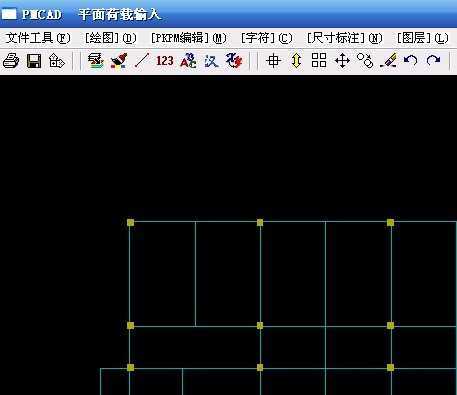Open the [绘图](D) menu
Image resolution: width=457 pixels, height=395 pixels.
[x=111, y=38]
